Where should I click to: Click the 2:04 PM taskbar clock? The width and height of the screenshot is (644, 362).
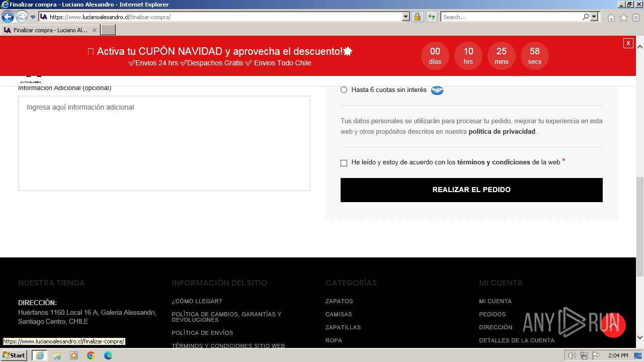(x=618, y=356)
